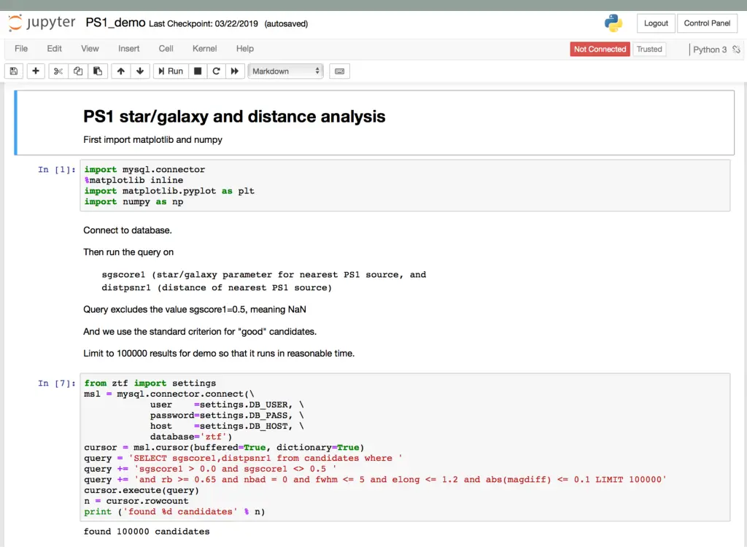Open the command palette keyboard icon
The width and height of the screenshot is (747, 560).
pos(340,71)
